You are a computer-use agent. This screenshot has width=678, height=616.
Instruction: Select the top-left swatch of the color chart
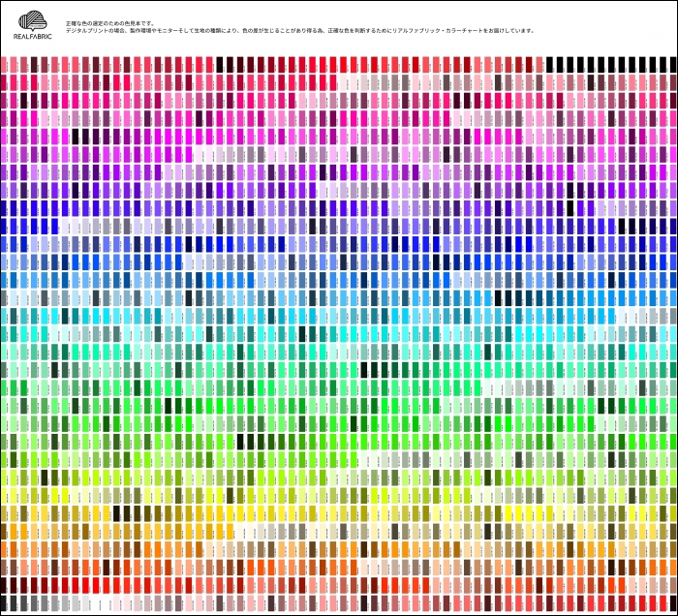tap(5, 65)
